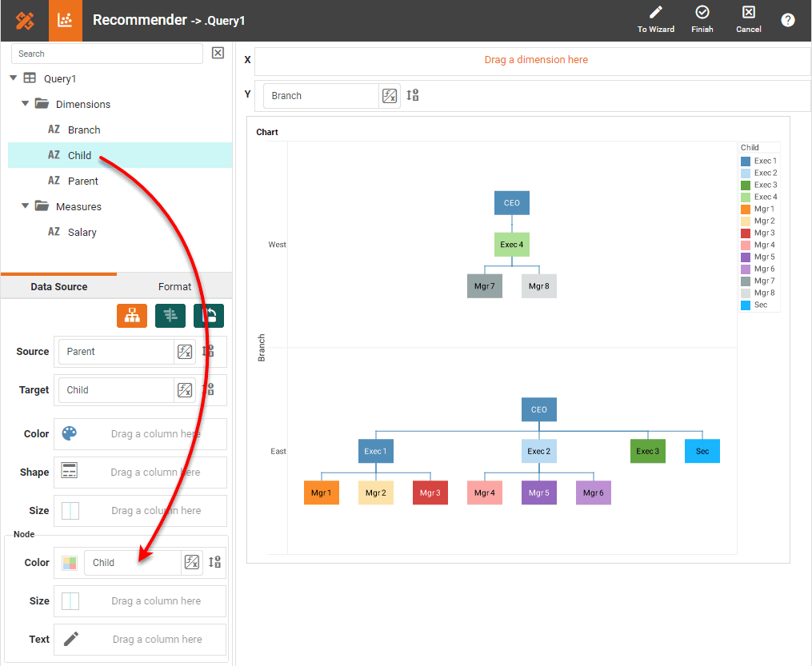Click into the Search input field

click(107, 54)
